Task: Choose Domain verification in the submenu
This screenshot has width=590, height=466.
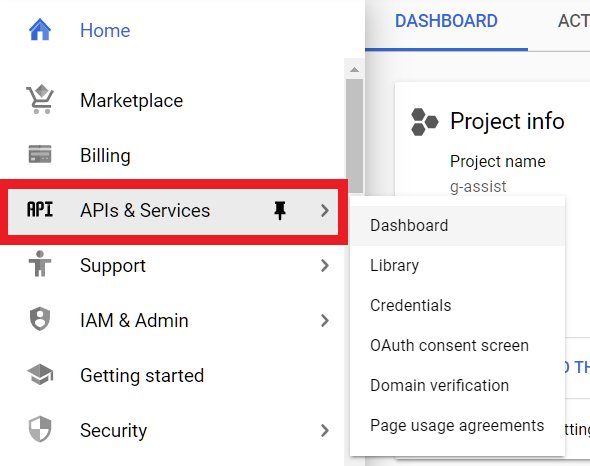Action: [x=457, y=385]
